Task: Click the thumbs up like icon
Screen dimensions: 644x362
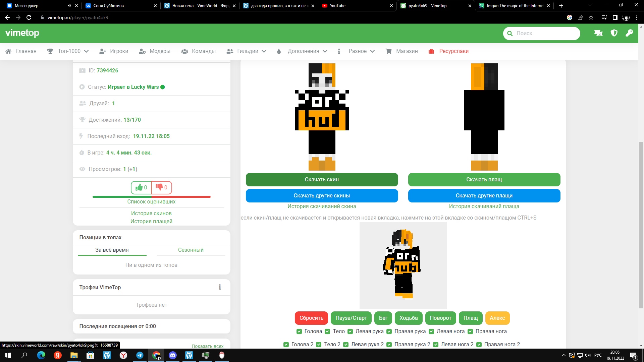Action: pos(139,187)
